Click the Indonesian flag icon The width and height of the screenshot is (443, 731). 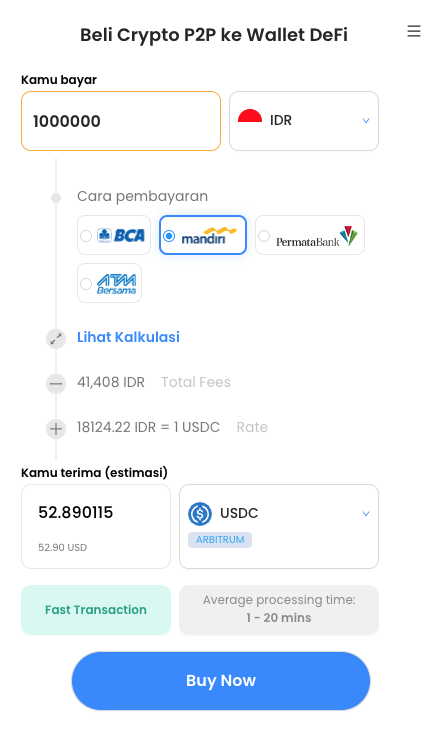(x=250, y=117)
